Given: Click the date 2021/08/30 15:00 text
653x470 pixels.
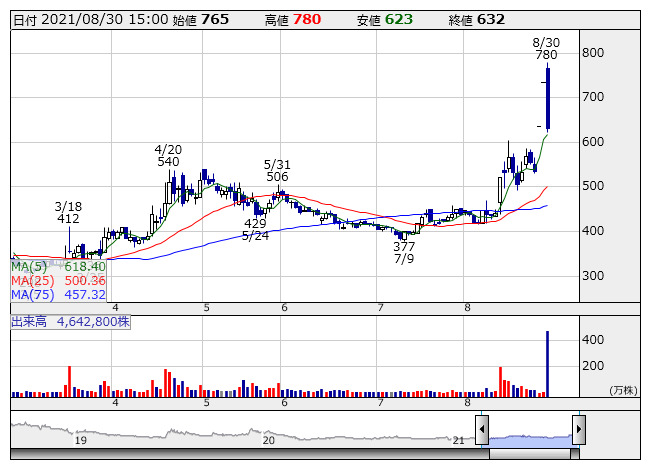Looking at the screenshot, I should (x=104, y=20).
